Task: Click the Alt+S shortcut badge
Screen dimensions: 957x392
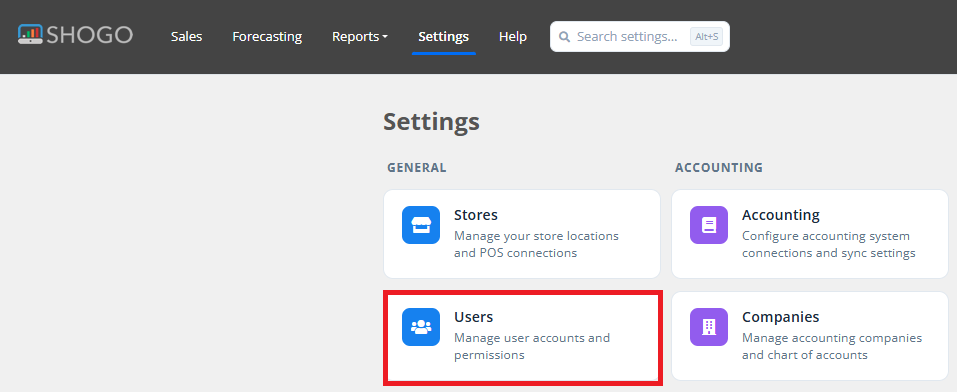Action: [x=706, y=37]
